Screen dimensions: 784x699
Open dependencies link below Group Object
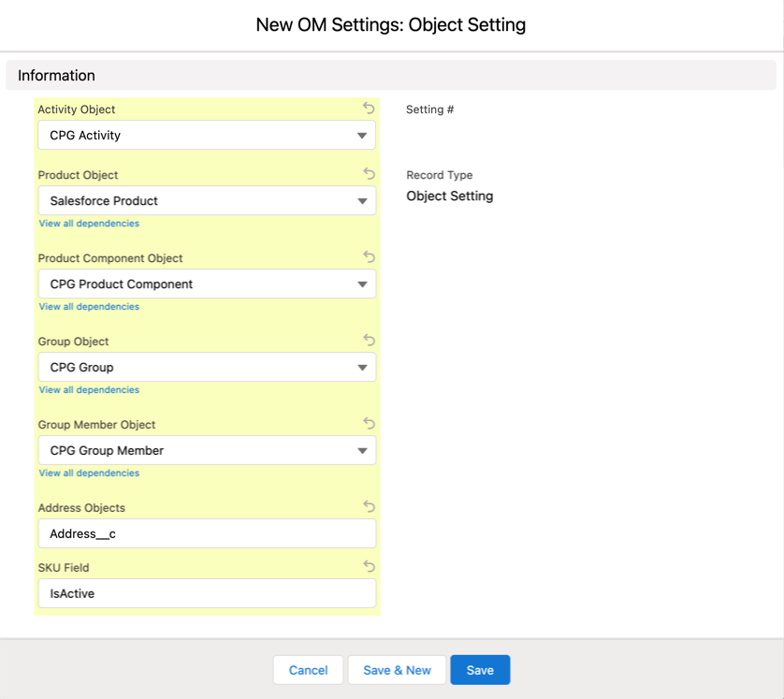(89, 390)
